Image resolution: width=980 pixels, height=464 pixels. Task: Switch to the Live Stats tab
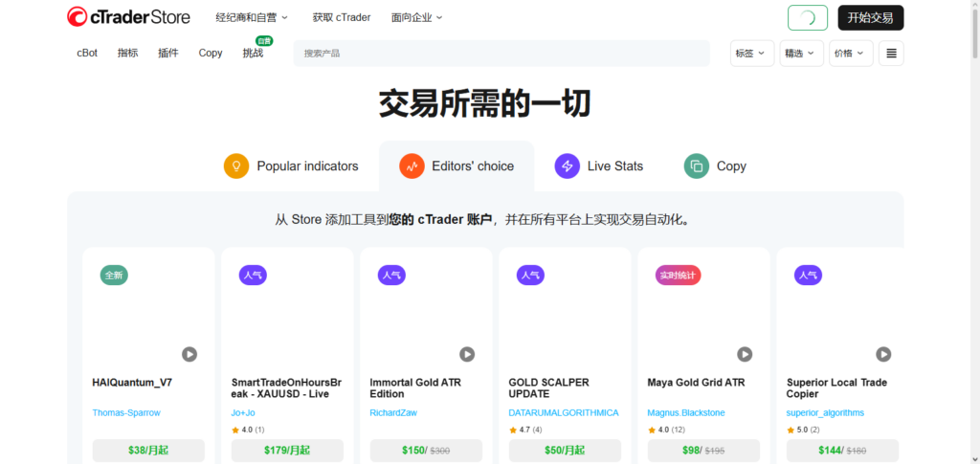pyautogui.click(x=599, y=166)
